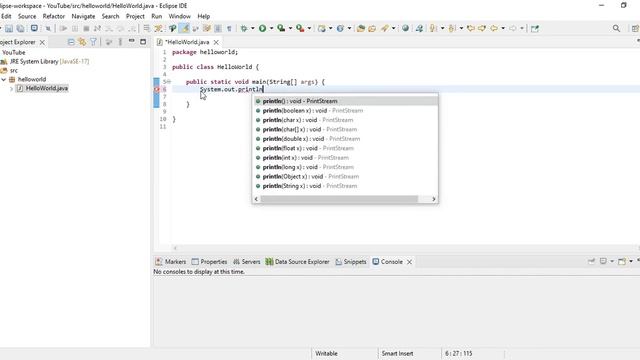Click the Coverage launch icon
The height and width of the screenshot is (360, 640).
(281, 28)
